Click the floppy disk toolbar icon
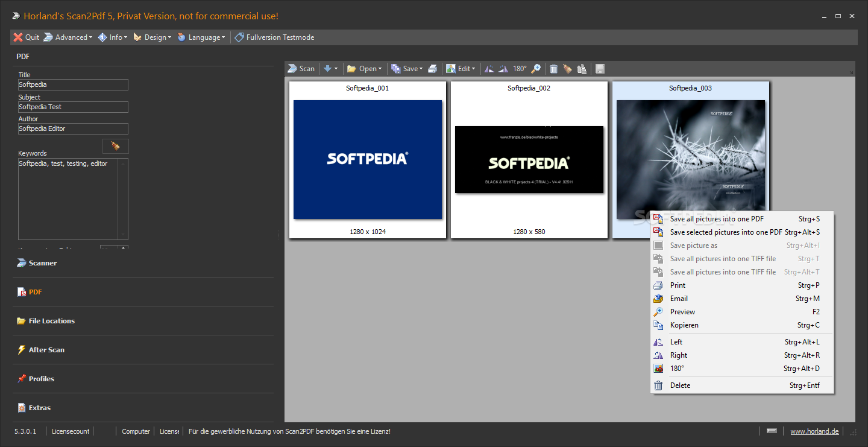The image size is (868, 447). [x=600, y=69]
